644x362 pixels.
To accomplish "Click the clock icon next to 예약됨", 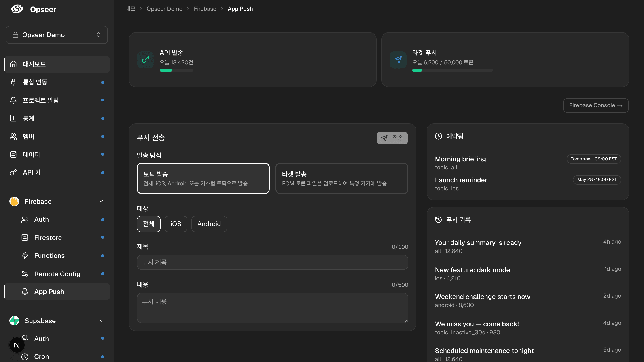I will click(x=439, y=136).
